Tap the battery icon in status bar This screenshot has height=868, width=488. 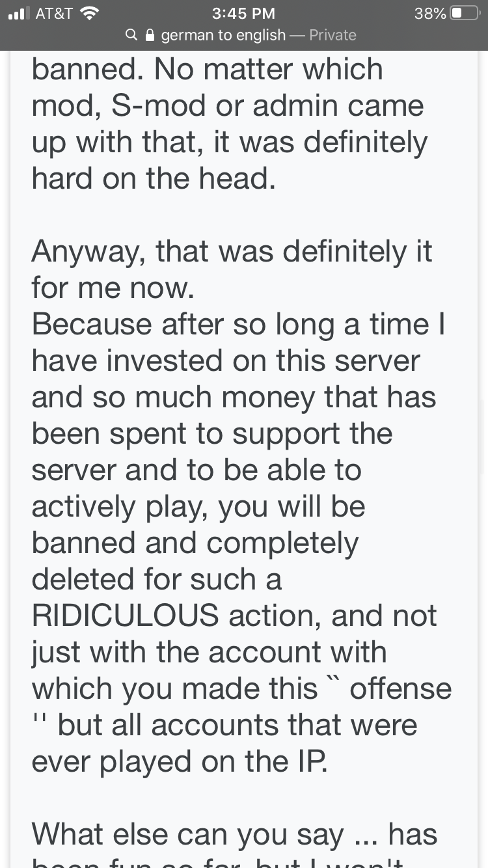(x=466, y=13)
